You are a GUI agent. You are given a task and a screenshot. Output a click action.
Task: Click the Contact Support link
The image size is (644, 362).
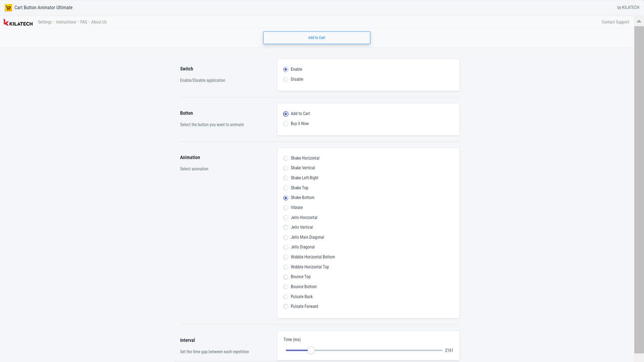pos(615,22)
